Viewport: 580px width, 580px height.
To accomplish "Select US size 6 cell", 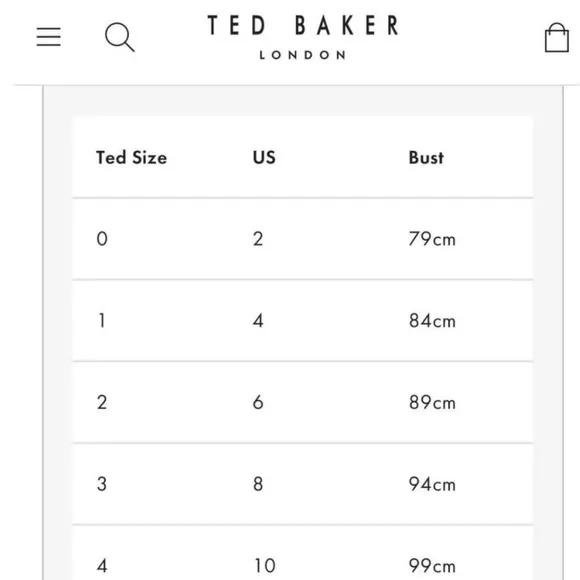I will 258,402.
